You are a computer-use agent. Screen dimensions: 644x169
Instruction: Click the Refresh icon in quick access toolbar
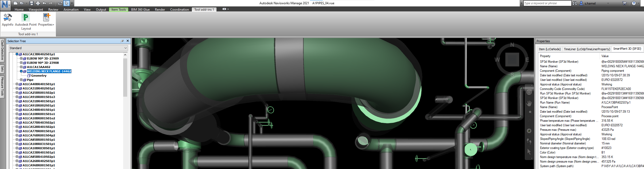click(60, 3)
